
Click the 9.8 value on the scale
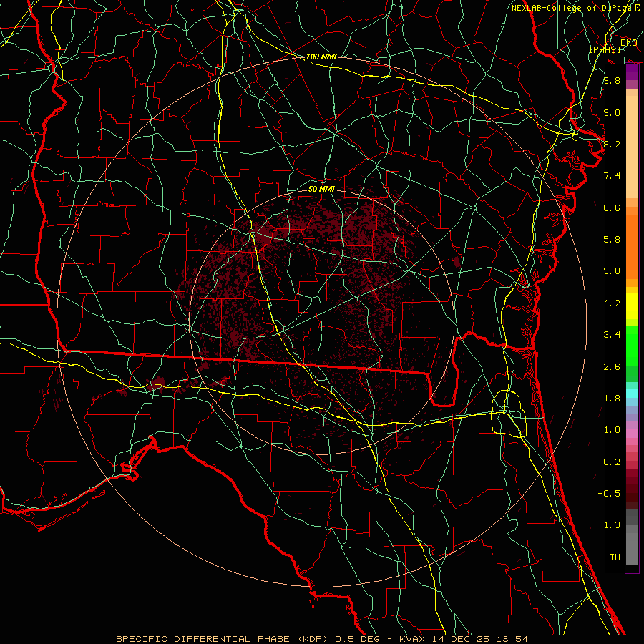612,80
